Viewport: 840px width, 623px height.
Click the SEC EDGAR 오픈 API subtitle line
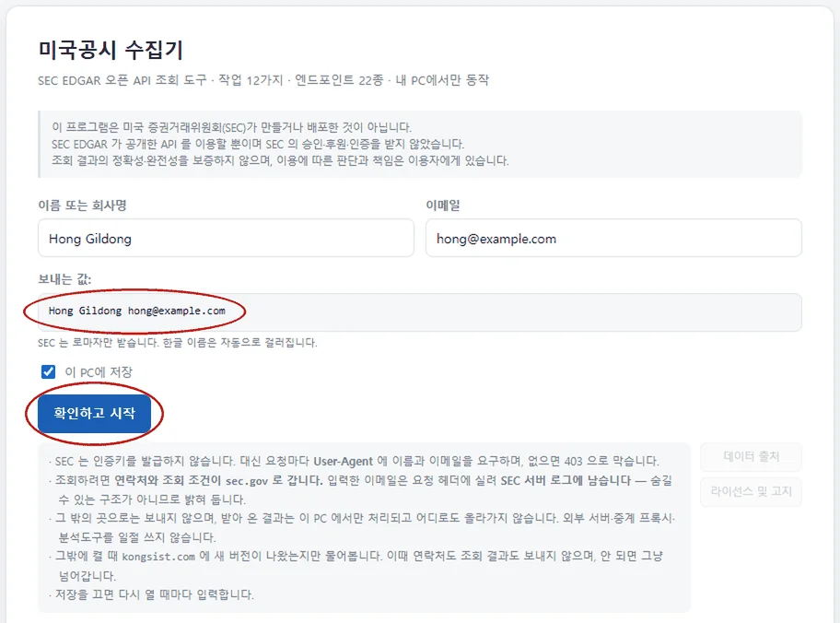263,80
